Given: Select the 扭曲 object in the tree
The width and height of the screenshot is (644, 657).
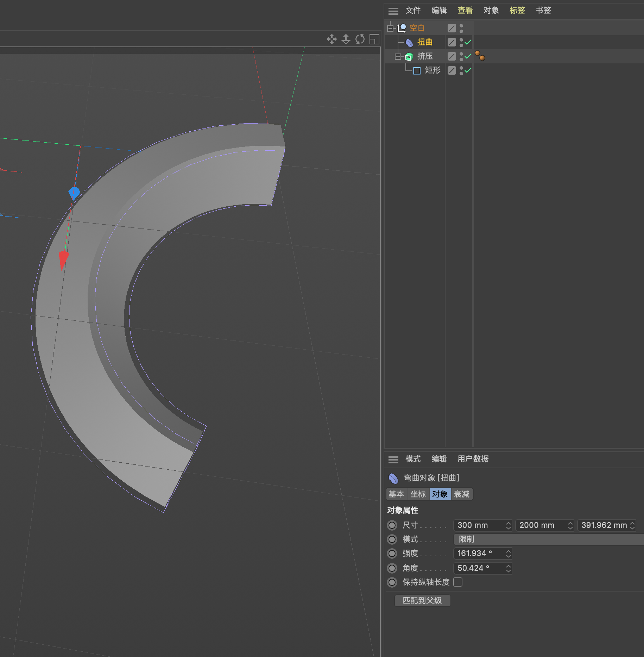Looking at the screenshot, I should (x=425, y=42).
